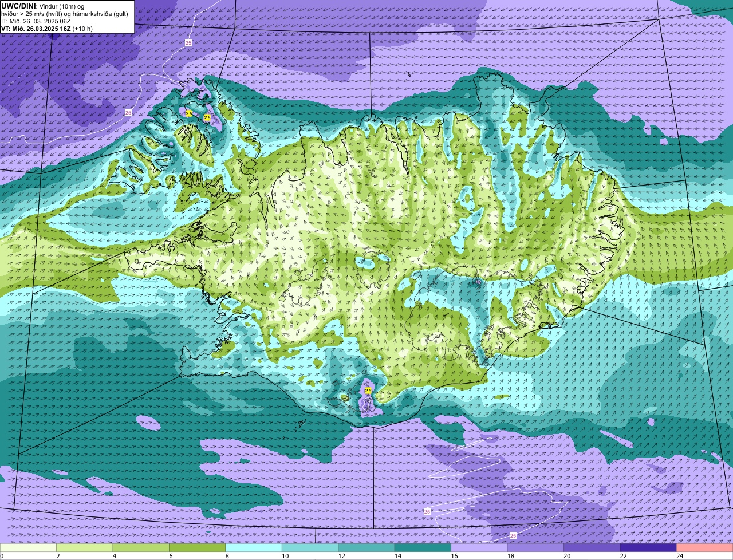Click the 25 contour label west of the Westfjords
Viewport: 733px width, 560px height.
(x=128, y=113)
